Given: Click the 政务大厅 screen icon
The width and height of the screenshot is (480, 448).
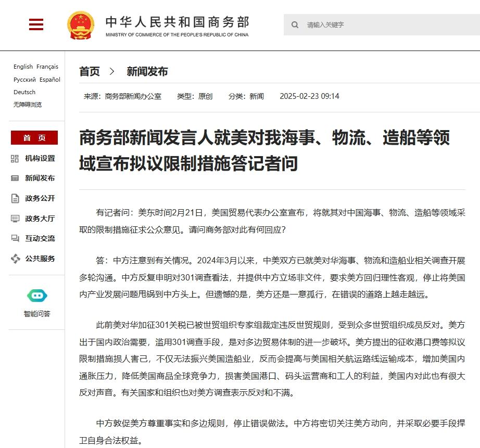Looking at the screenshot, I should point(15,219).
